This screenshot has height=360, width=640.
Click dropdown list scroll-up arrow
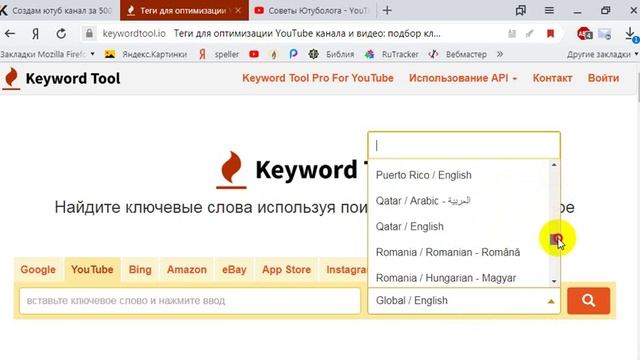554,164
